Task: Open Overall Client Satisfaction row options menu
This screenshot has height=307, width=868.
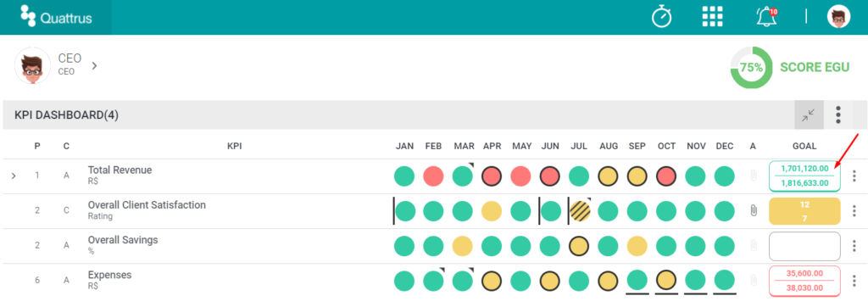Action: (x=854, y=211)
